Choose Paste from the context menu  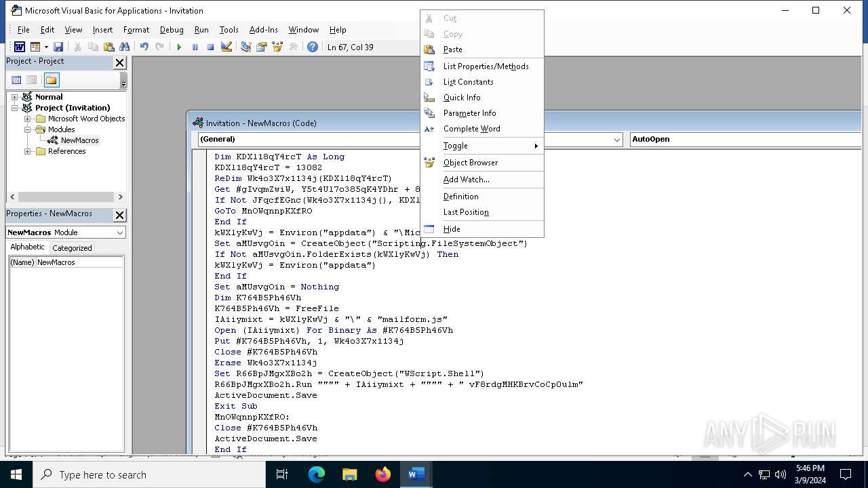click(482, 49)
